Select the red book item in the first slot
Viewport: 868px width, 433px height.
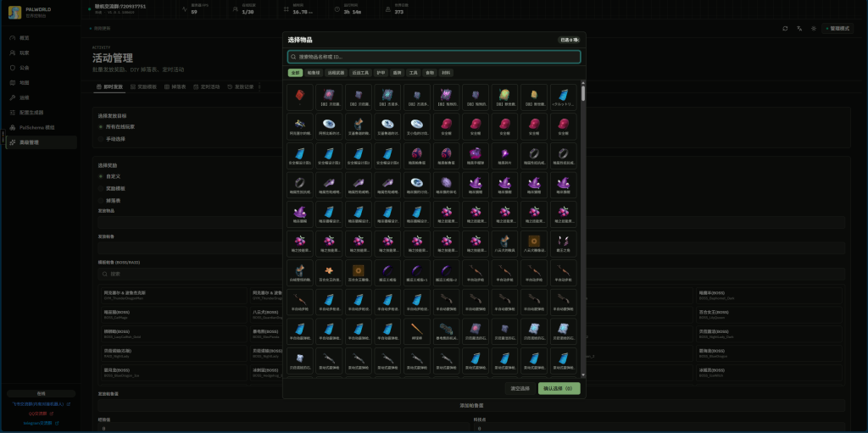click(x=300, y=97)
